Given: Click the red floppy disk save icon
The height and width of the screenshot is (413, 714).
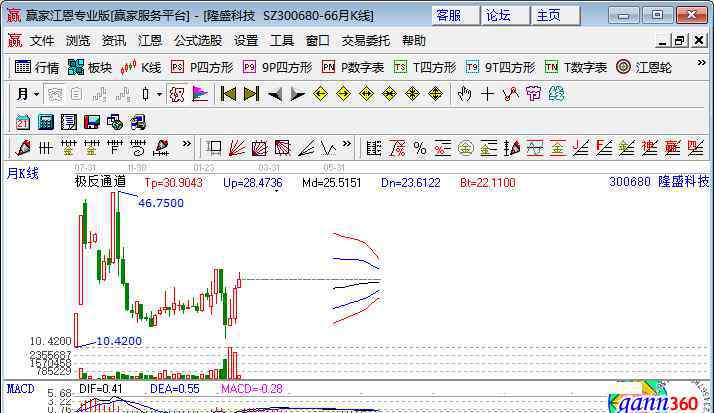Looking at the screenshot, I should (x=92, y=122).
